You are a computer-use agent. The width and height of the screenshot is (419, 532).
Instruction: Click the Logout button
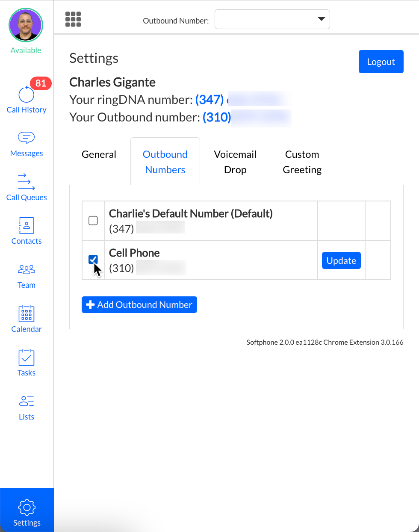click(x=381, y=62)
